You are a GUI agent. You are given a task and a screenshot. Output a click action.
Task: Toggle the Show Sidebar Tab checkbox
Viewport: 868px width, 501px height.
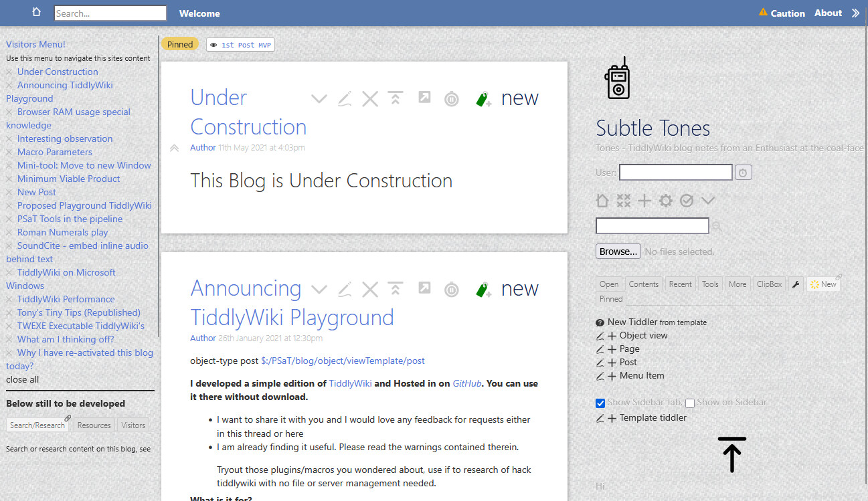coord(600,403)
